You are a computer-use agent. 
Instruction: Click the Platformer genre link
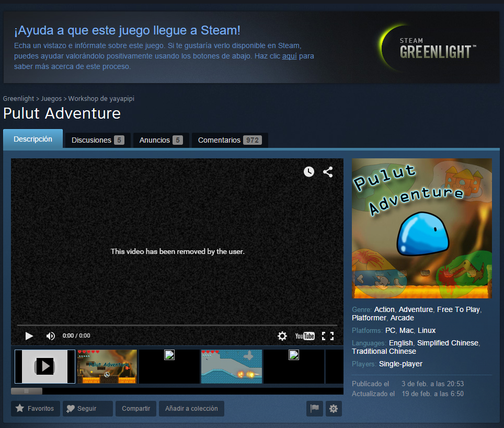pos(369,318)
